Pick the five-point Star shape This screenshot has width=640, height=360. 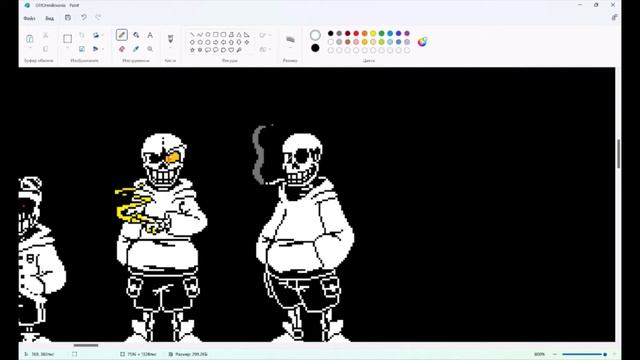(x=192, y=50)
